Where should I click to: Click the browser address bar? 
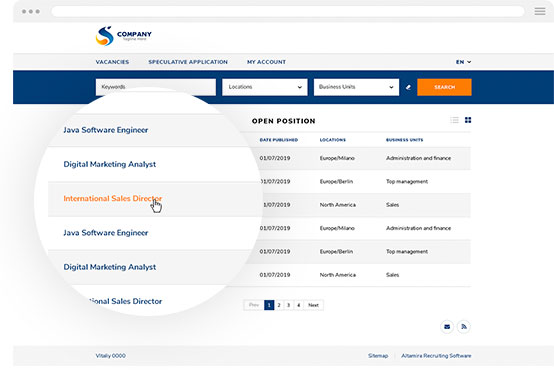288,11
